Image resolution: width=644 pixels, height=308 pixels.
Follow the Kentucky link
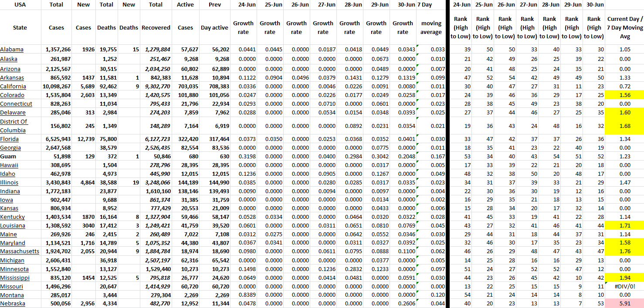(12, 217)
